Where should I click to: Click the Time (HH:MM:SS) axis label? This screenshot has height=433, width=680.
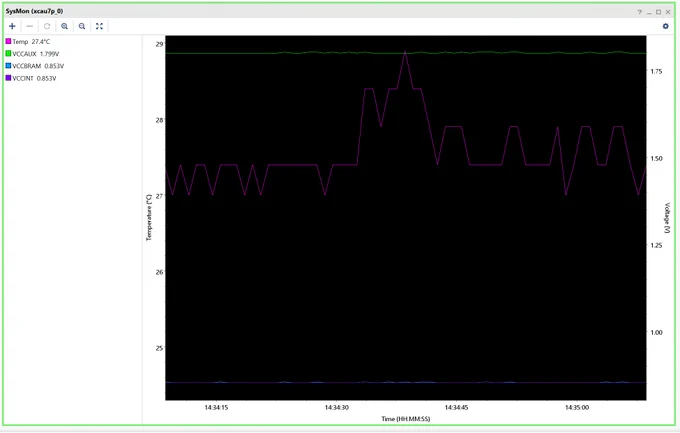(x=405, y=419)
